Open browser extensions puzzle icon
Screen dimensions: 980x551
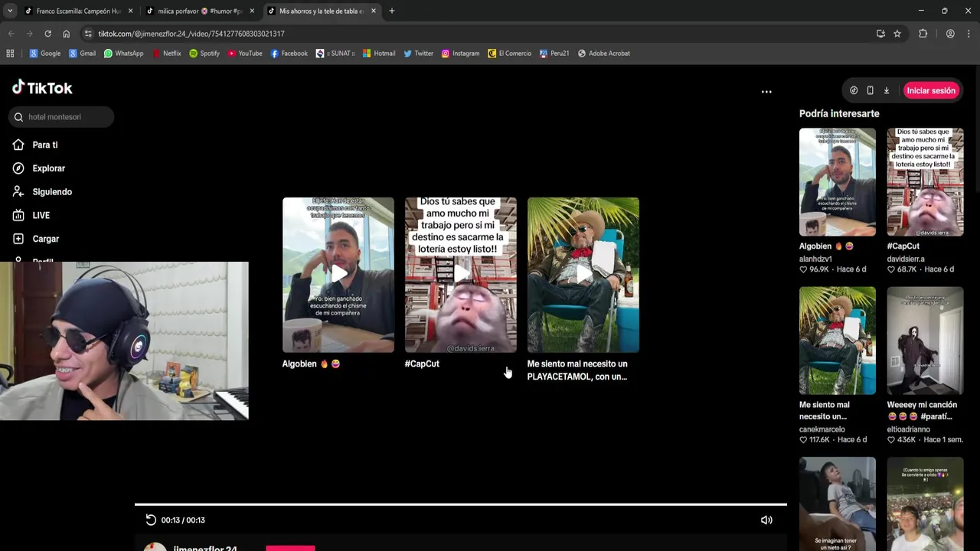(x=923, y=34)
